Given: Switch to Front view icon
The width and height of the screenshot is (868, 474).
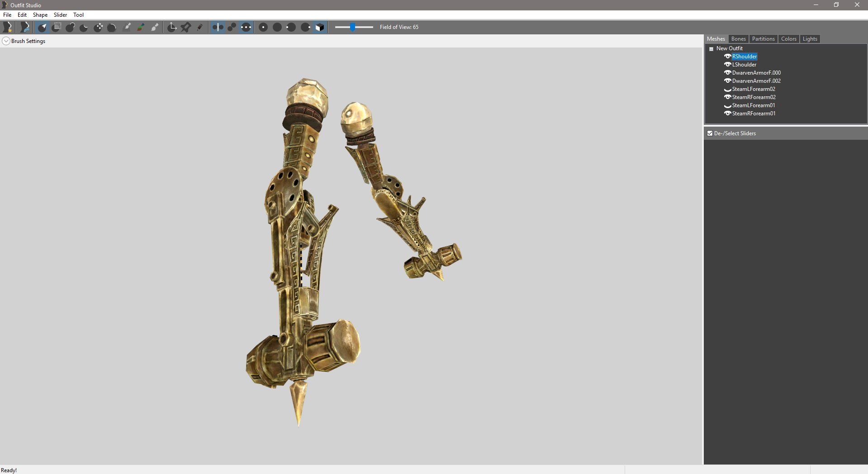Looking at the screenshot, I should coord(263,27).
